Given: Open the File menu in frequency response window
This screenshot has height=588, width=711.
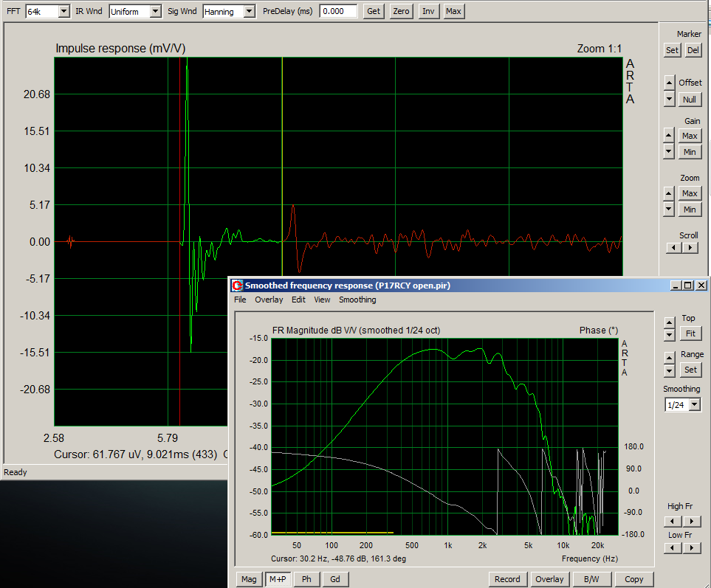Looking at the screenshot, I should click(240, 300).
